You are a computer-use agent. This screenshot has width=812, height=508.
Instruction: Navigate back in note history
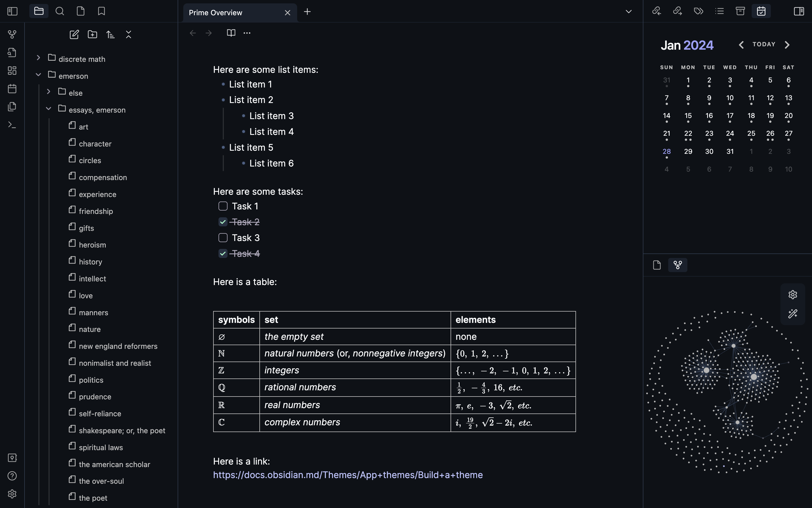(x=193, y=33)
